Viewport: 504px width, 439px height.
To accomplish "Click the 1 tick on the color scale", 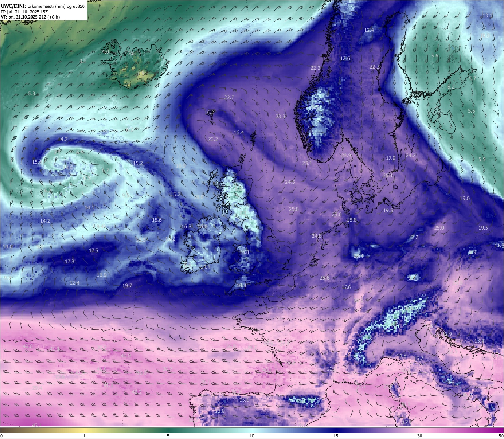I will pyautogui.click(x=84, y=436).
